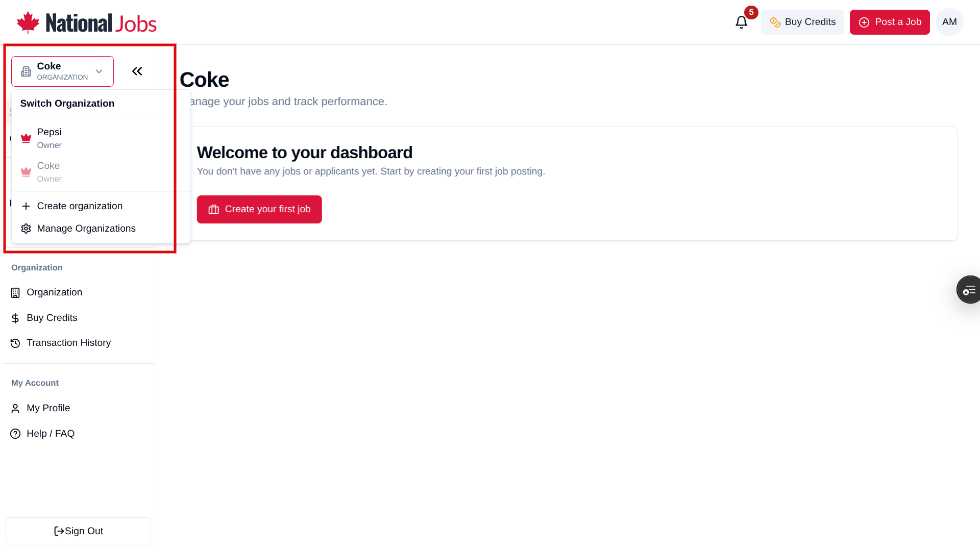This screenshot has height=551, width=980.
Task: Click the crown icon next to Pepsi
Action: pos(26,138)
